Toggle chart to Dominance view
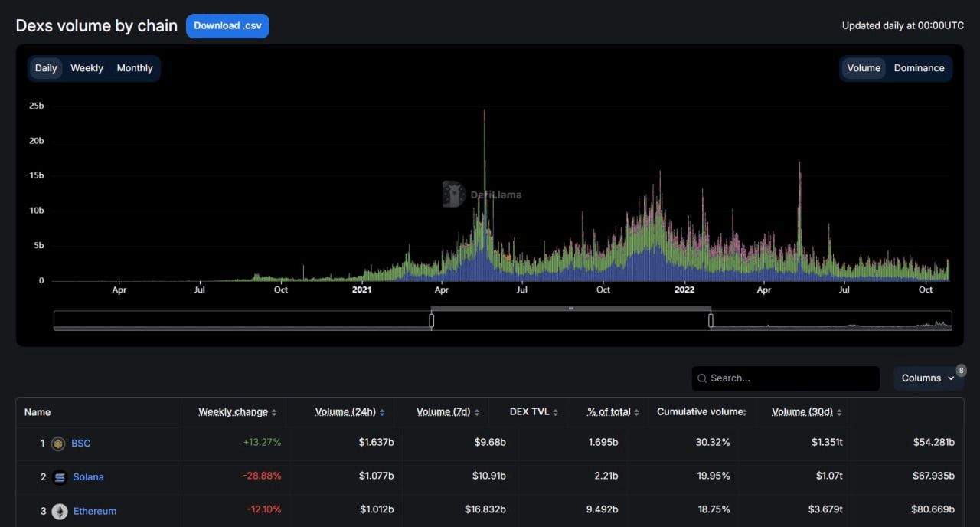The image size is (980, 527). (919, 68)
